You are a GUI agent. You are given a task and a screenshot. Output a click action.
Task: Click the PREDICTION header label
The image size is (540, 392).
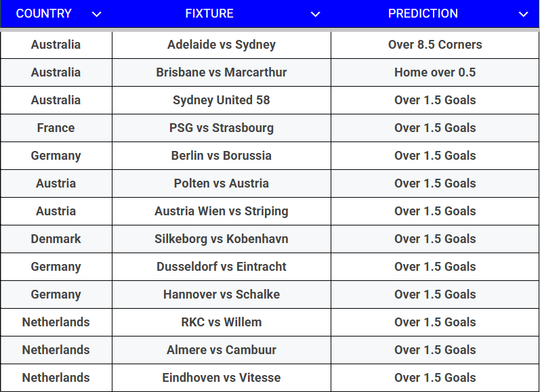[x=423, y=14]
